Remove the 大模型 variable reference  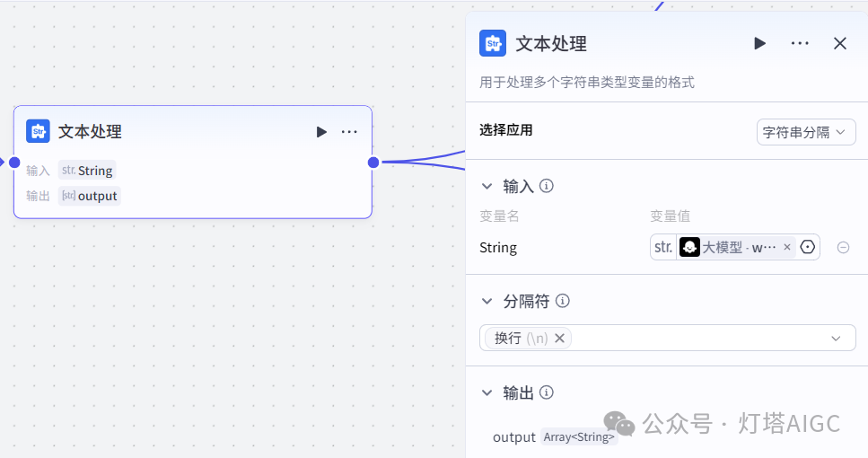[x=786, y=247]
